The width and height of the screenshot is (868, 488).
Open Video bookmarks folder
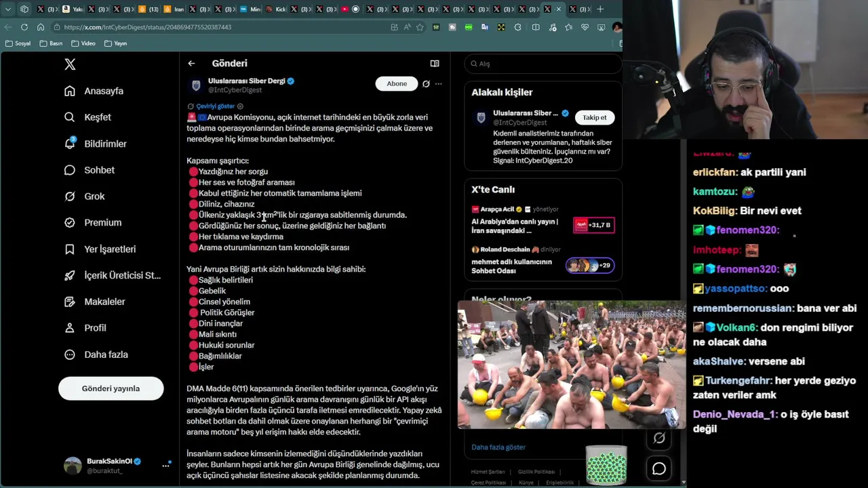click(82, 43)
